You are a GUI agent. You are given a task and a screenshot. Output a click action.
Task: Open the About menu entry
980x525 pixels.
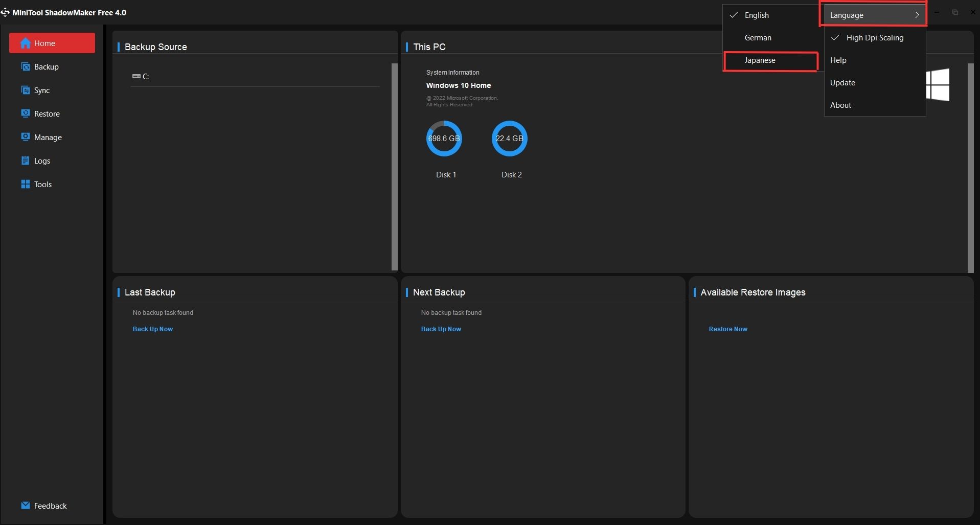pyautogui.click(x=840, y=105)
